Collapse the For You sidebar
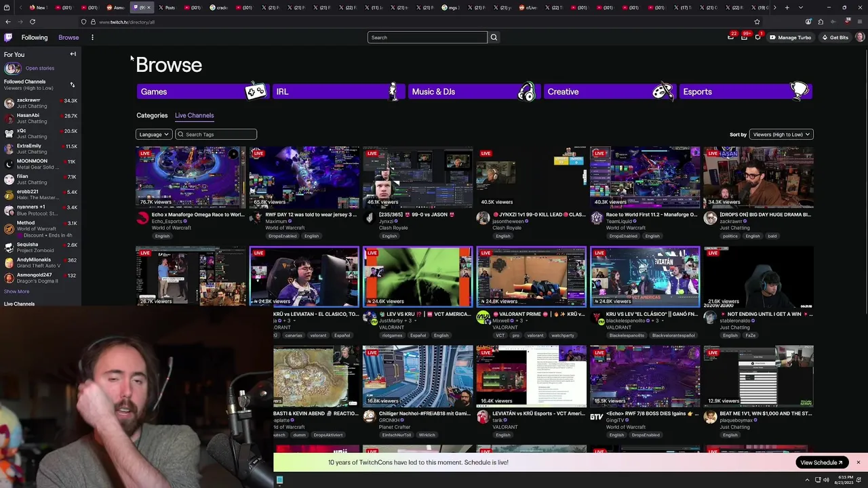 pos(73,54)
